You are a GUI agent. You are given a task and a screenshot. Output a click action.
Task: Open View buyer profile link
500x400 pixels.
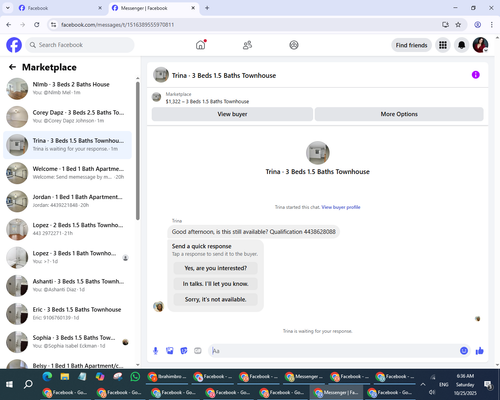[x=341, y=207]
